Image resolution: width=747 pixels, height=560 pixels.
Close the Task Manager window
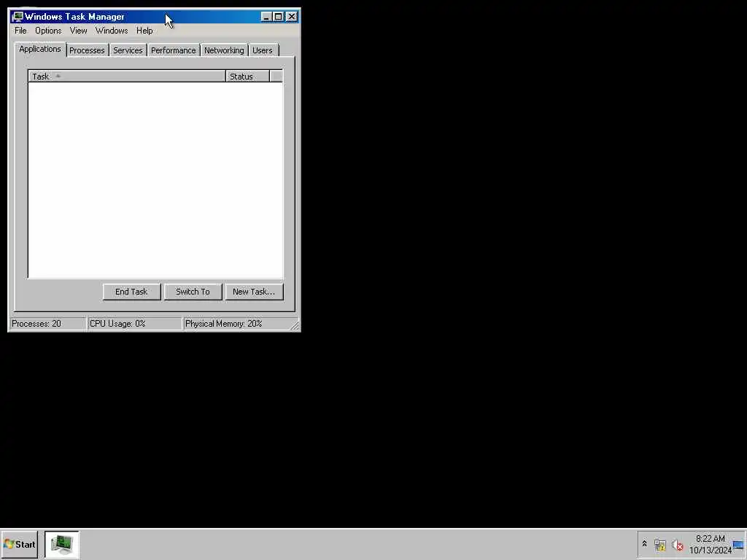[x=292, y=17]
